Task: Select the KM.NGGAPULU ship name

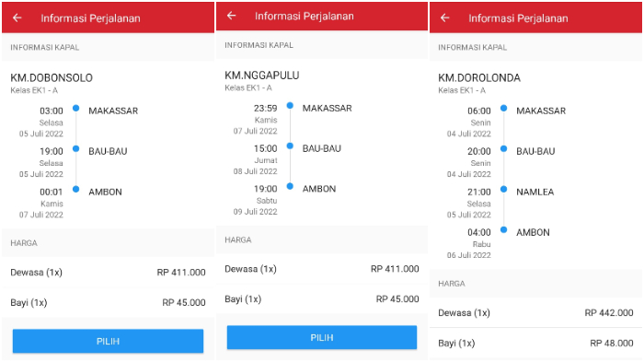Action: [x=262, y=76]
